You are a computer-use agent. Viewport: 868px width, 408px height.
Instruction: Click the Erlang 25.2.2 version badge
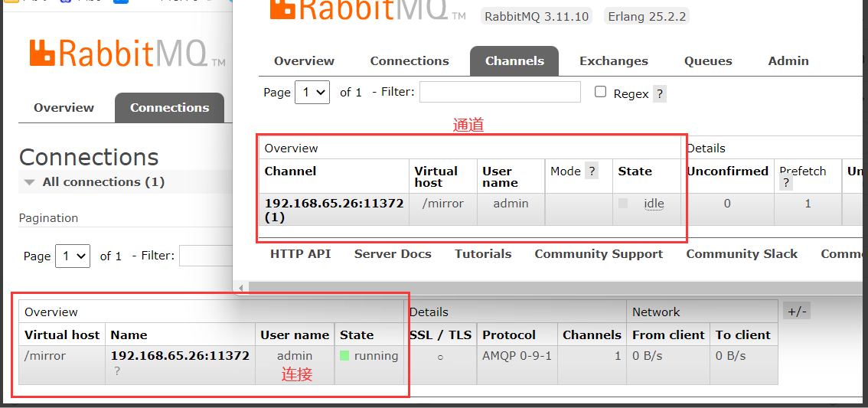(x=647, y=16)
